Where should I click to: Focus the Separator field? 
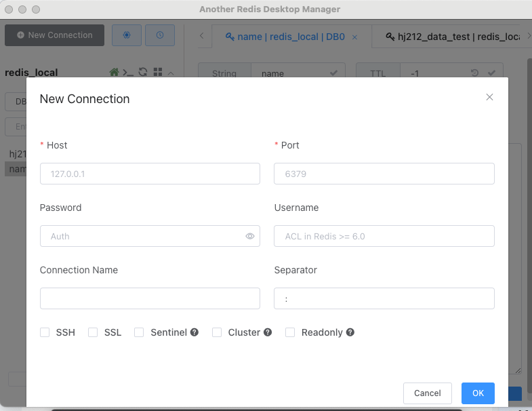click(384, 298)
